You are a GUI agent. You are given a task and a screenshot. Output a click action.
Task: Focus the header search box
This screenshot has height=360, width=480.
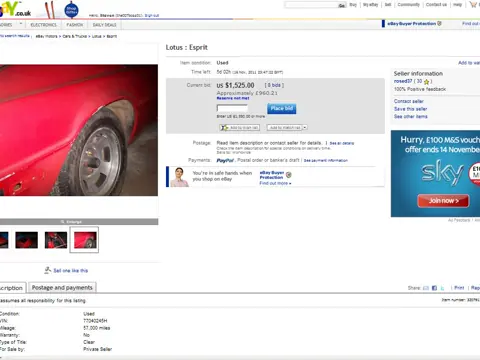pos(311,5)
